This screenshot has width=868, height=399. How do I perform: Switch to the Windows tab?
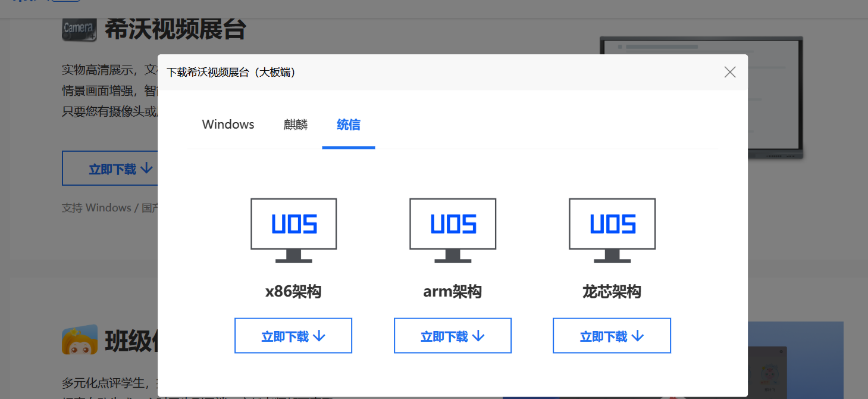(228, 124)
